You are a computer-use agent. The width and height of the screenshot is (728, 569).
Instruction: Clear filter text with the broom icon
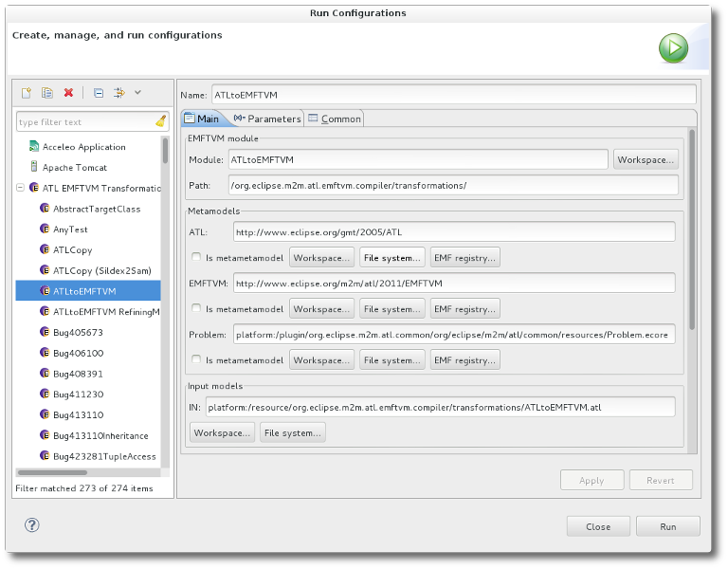pos(161,121)
